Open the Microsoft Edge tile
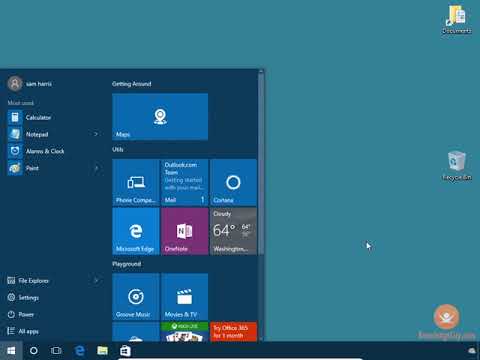The width and height of the screenshot is (480, 360). [x=136, y=231]
